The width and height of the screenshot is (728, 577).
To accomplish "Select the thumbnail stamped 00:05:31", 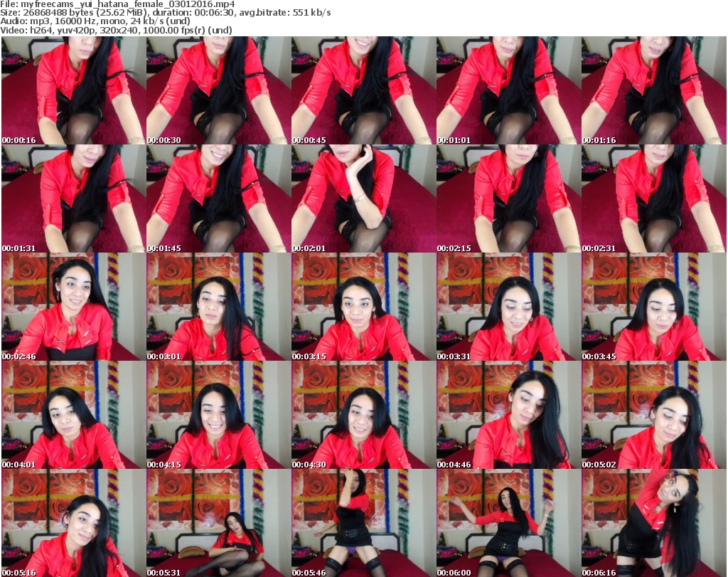I will (x=219, y=523).
